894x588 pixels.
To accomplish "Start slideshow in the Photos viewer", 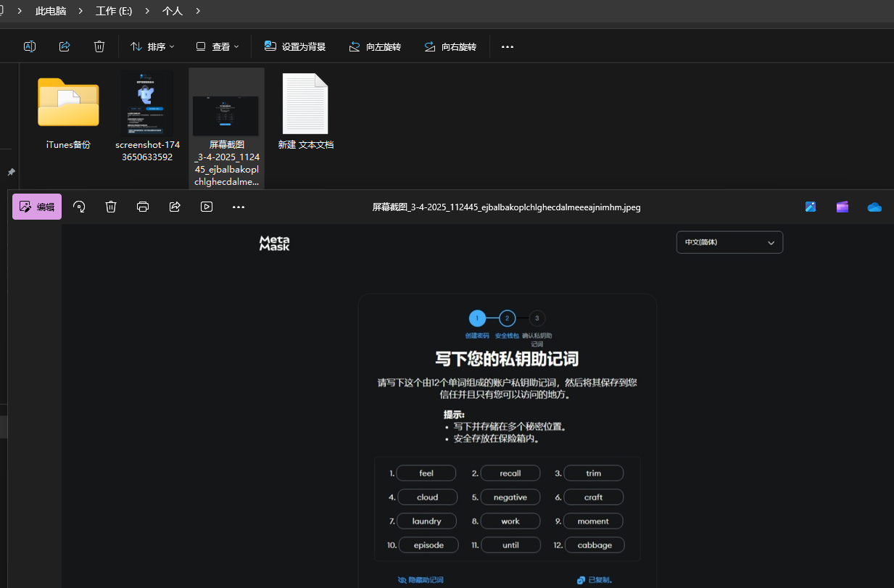I will (x=207, y=207).
